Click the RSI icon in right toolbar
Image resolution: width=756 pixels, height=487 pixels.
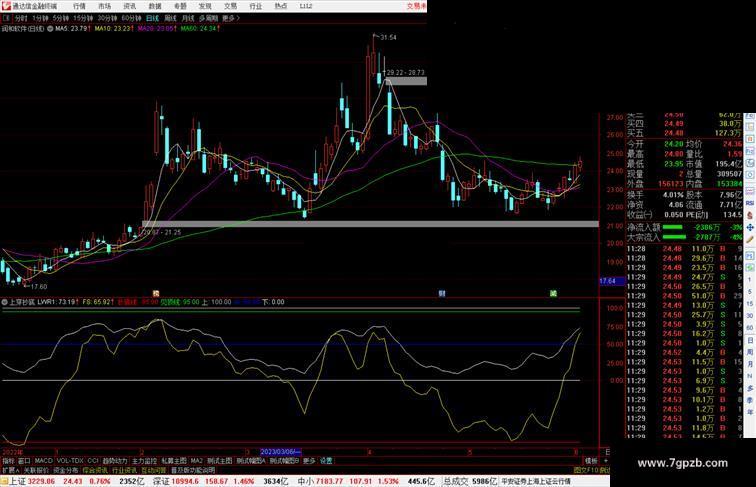pyautogui.click(x=750, y=203)
